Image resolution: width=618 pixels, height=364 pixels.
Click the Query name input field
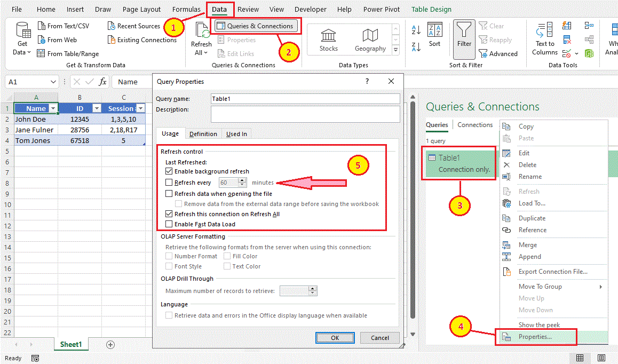305,99
